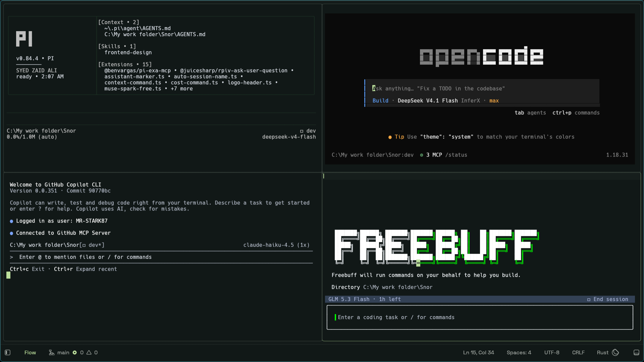Click the git branch icon beside main
The width and height of the screenshot is (644, 362).
(x=51, y=352)
